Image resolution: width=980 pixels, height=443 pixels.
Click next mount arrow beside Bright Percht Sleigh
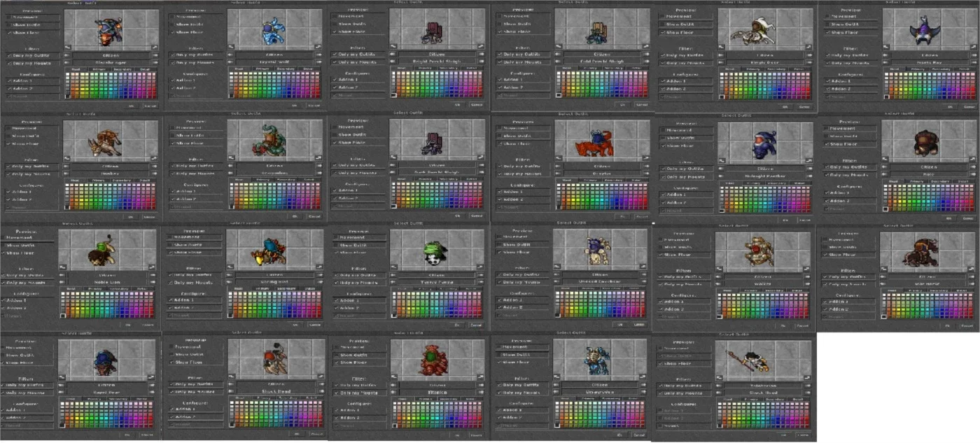pyautogui.click(x=482, y=62)
